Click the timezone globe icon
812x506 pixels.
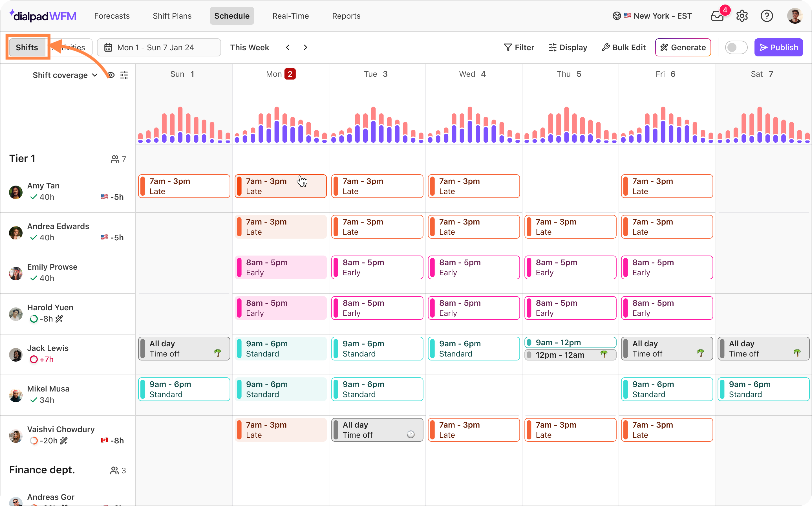617,16
